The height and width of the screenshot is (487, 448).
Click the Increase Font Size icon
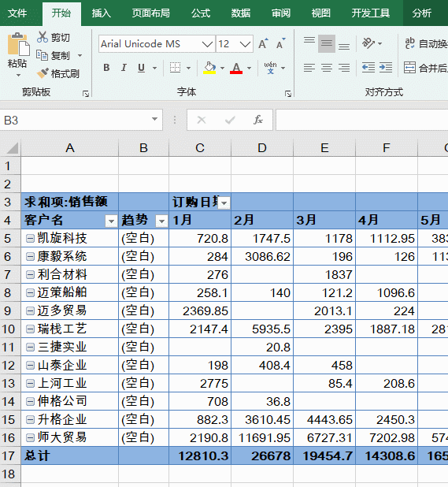coord(263,44)
